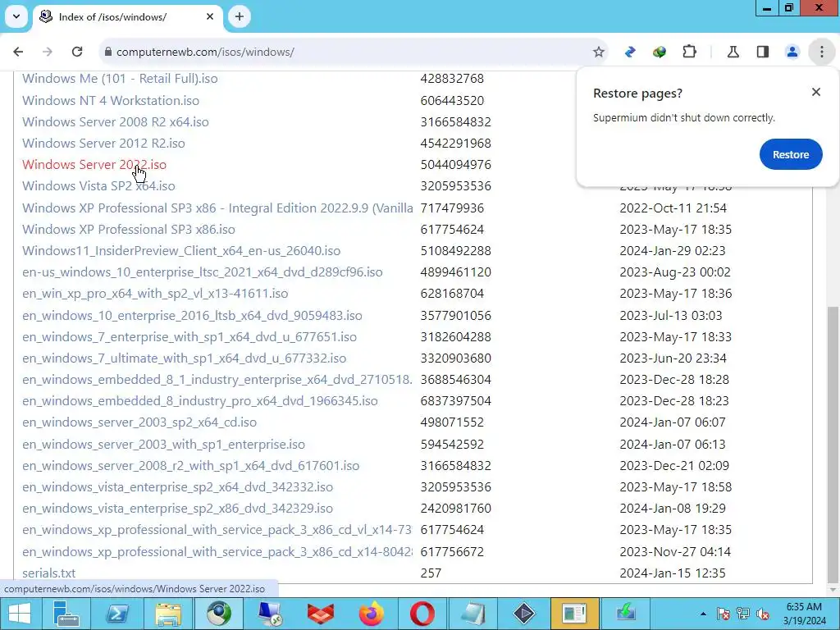Click the date 2024-Jan-15 12:35
This screenshot has height=630, width=840.
tap(673, 573)
